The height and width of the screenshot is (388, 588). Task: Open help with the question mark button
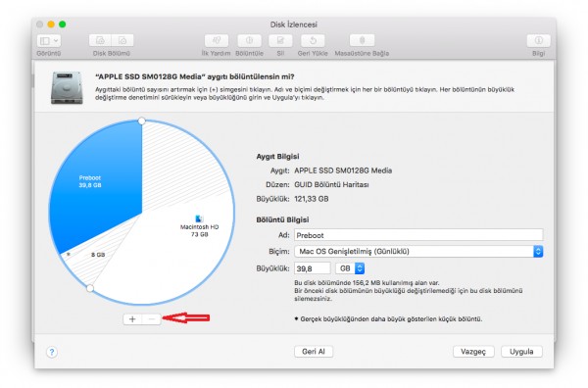[x=52, y=352]
